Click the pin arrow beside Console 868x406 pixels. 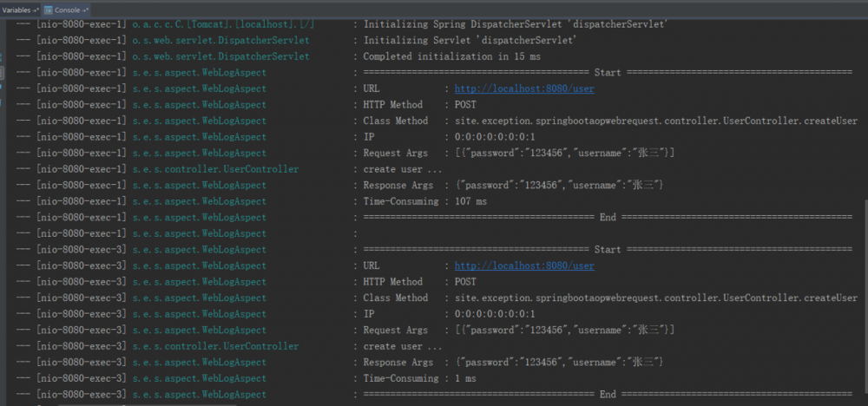click(x=84, y=9)
